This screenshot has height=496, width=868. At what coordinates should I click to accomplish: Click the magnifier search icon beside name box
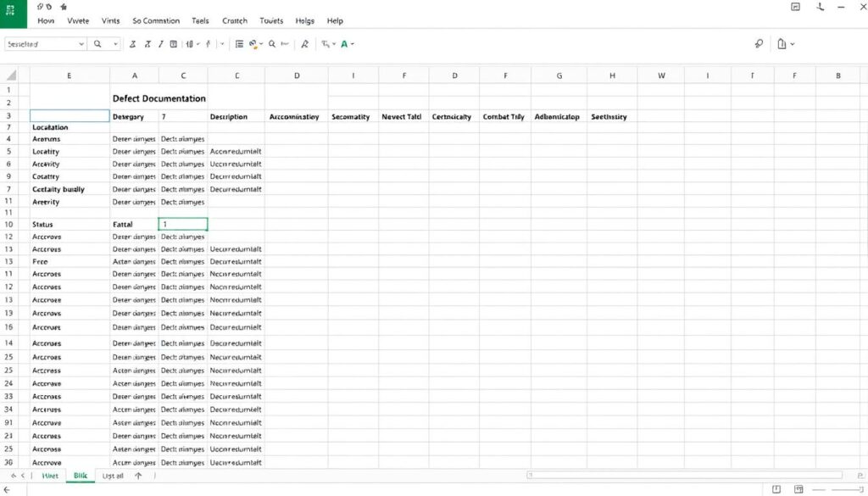97,44
